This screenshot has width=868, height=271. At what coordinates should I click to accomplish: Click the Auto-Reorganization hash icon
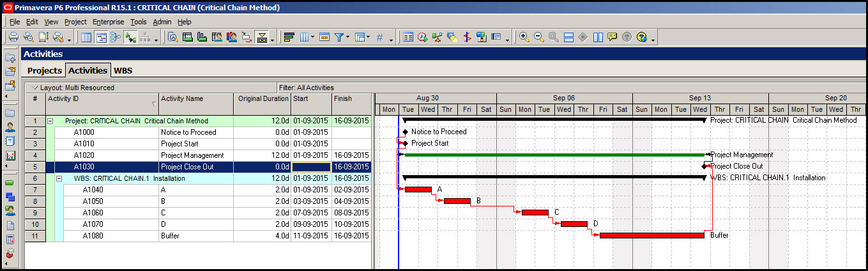[379, 37]
